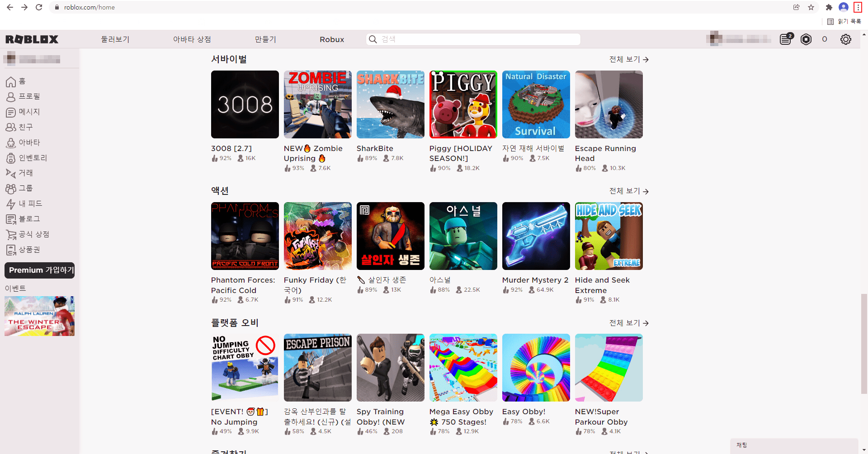The height and width of the screenshot is (454, 868).
Task: Open SharkBite game thumbnail
Action: [x=391, y=104]
